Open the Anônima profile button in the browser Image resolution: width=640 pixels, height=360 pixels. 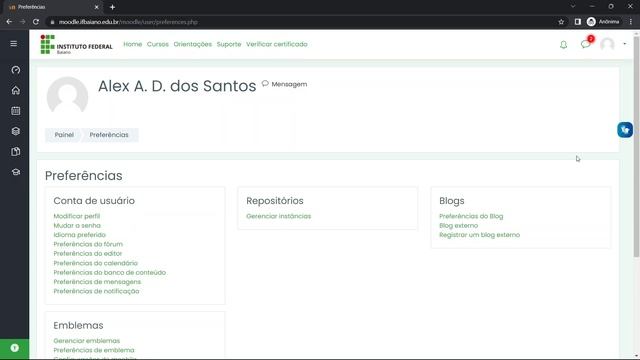tap(603, 22)
